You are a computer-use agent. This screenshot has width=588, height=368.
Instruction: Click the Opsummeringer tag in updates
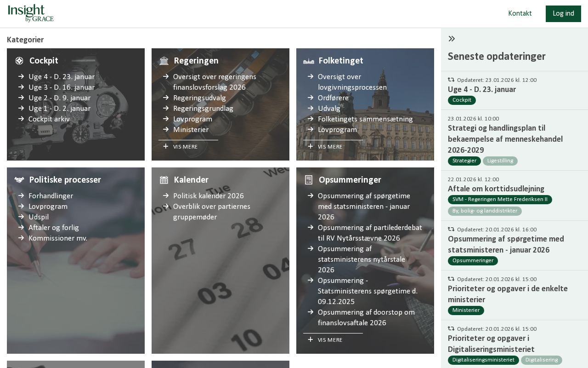(473, 261)
